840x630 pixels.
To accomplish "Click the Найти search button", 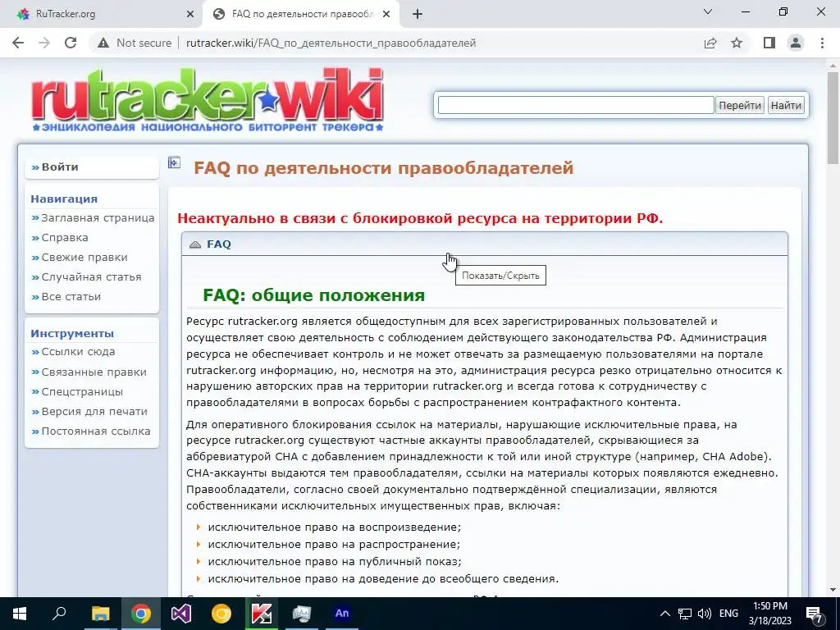I will (x=786, y=105).
